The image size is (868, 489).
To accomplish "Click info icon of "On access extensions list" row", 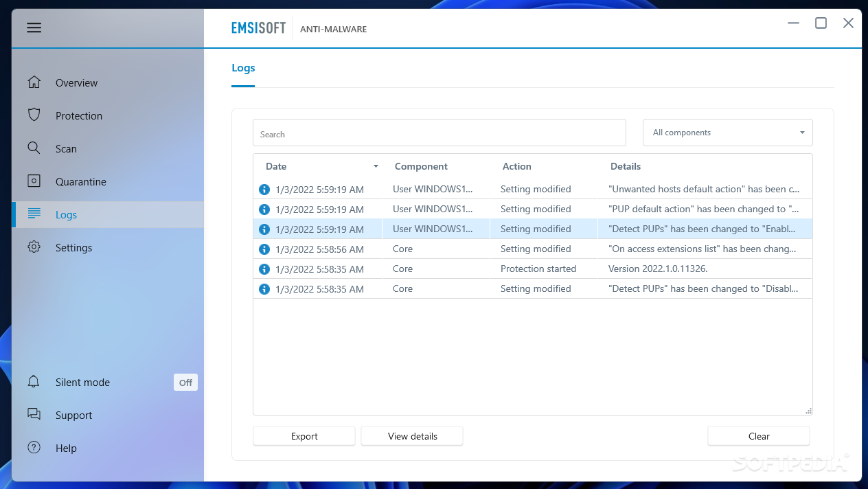I will 264,249.
